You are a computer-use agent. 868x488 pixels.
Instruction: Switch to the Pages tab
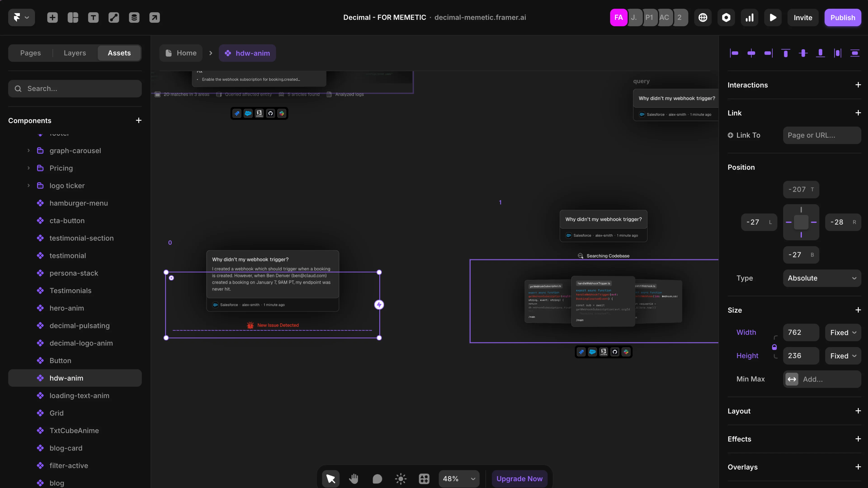click(30, 53)
